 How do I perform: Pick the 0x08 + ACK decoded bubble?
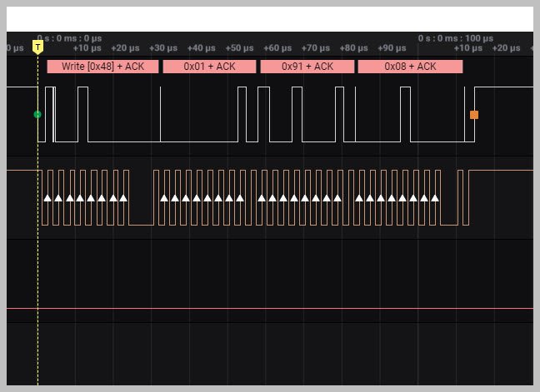point(410,67)
